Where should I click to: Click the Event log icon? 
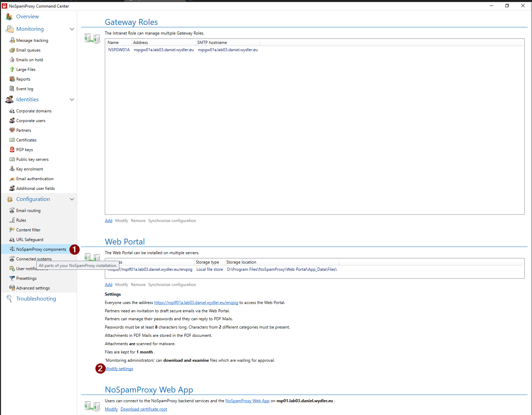12,89
